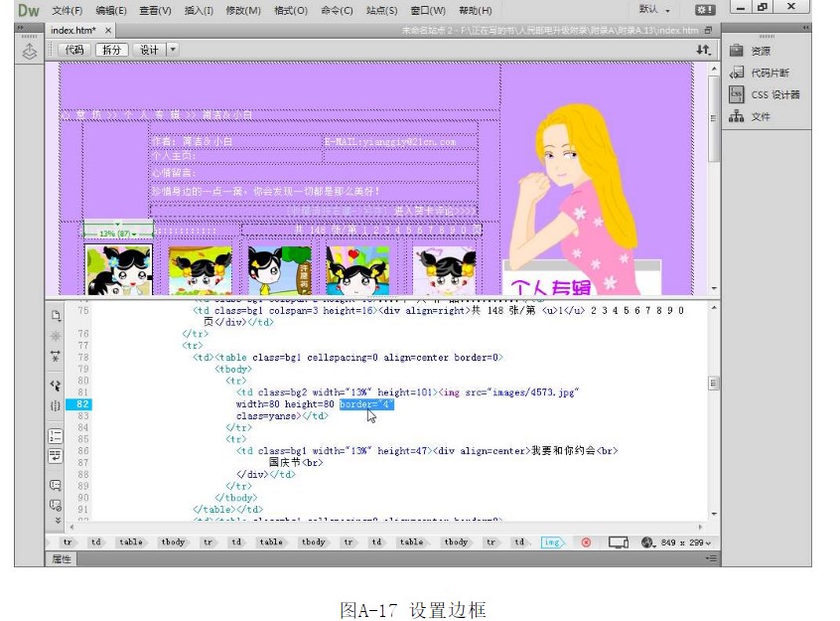Open the 代码片断 (Snippets) panel
840x621 pixels.
point(770,73)
